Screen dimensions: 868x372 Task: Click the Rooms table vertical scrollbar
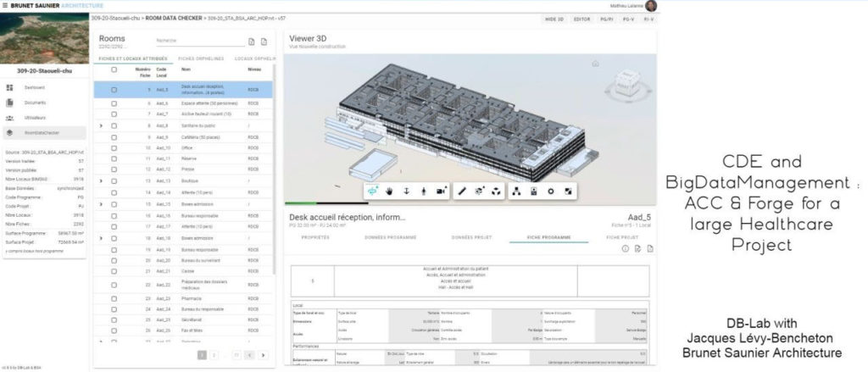(x=274, y=169)
